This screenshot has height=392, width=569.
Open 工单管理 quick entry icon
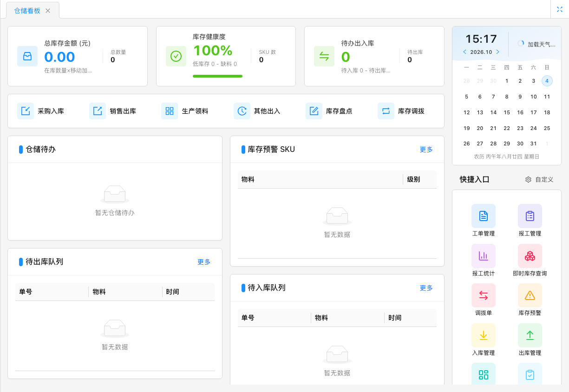(x=484, y=216)
